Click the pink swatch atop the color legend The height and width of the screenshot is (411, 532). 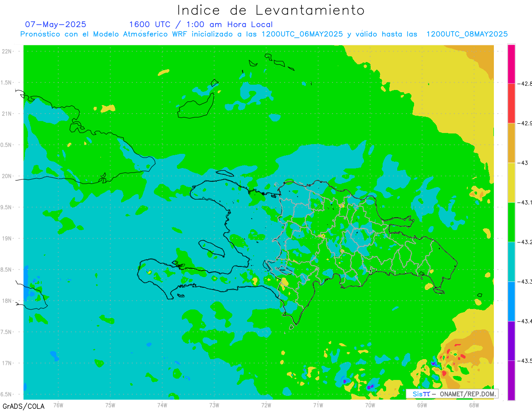511,63
